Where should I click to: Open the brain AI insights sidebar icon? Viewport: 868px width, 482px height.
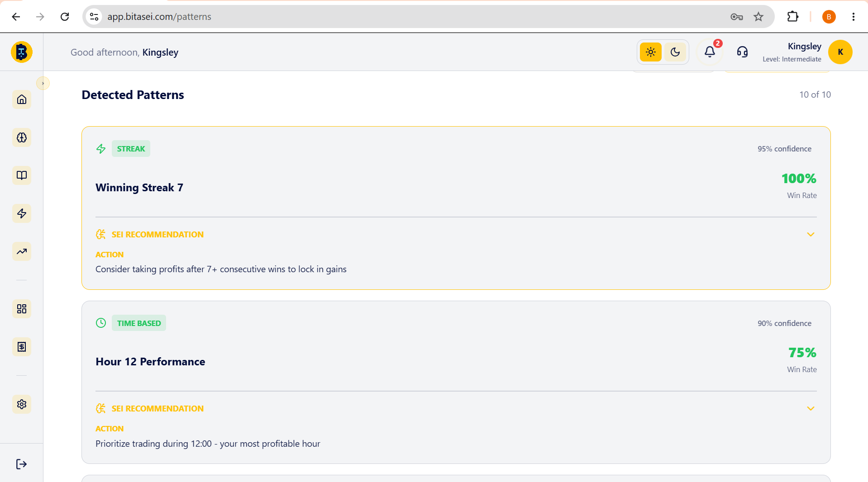[x=22, y=137]
